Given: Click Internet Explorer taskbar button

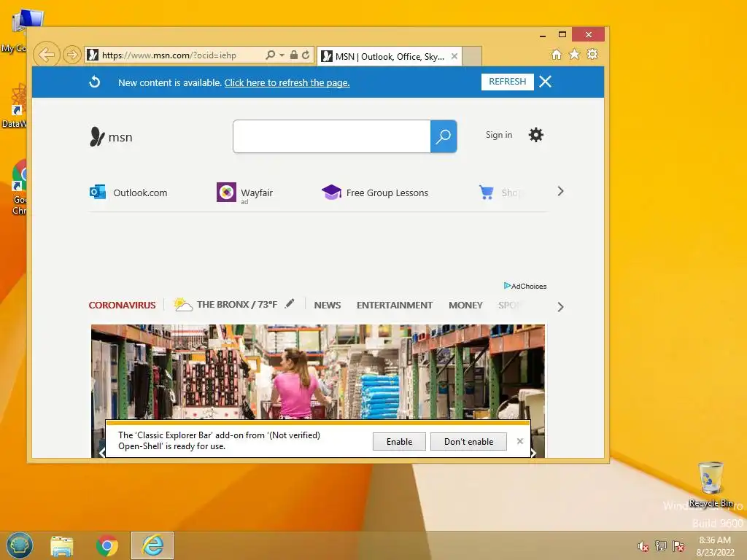Looking at the screenshot, I should click(x=152, y=545).
